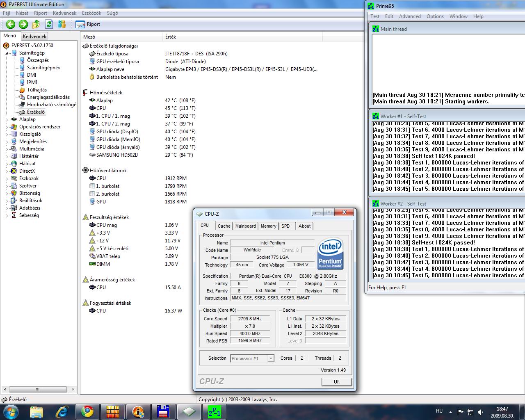Image resolution: width=525 pixels, height=420 pixels.
Task: Expand the Kiszolgáló tree node
Action: (7, 134)
